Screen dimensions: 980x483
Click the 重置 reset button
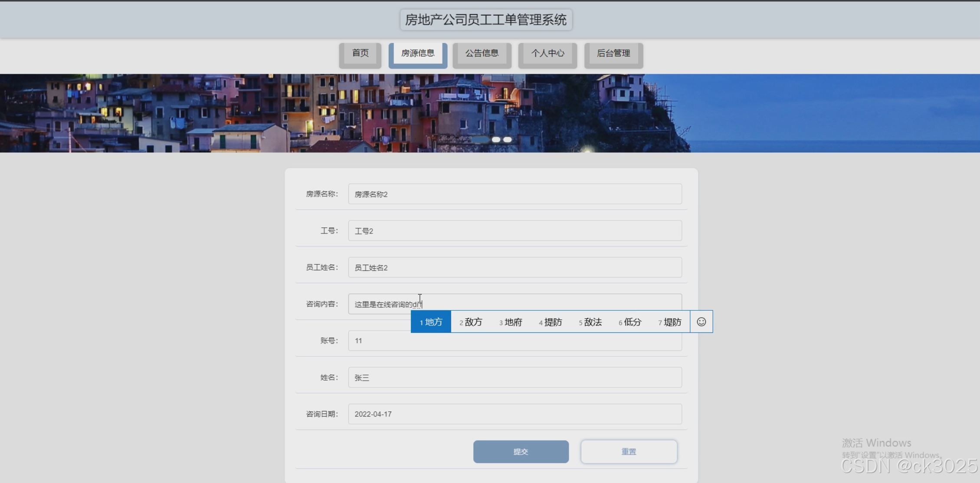629,451
